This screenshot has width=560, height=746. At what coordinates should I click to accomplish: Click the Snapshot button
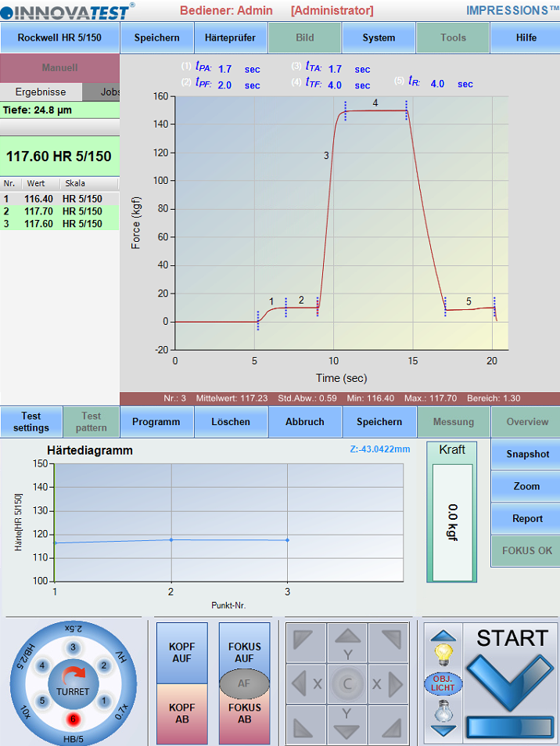tap(526, 454)
